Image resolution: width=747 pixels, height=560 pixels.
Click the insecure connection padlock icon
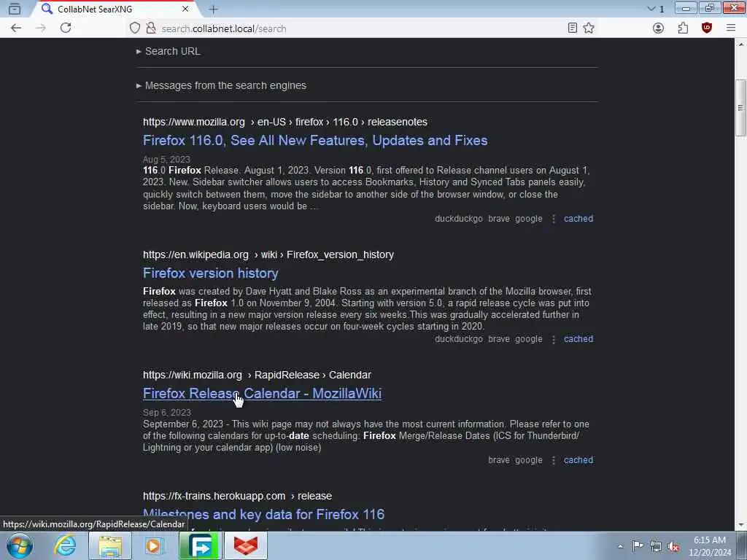pos(150,28)
